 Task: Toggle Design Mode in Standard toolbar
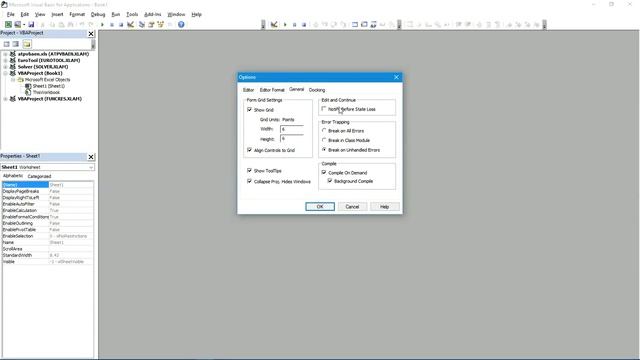click(x=131, y=24)
